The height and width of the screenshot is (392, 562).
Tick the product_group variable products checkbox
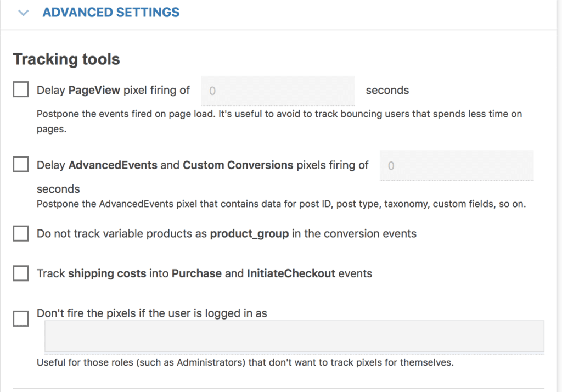21,234
